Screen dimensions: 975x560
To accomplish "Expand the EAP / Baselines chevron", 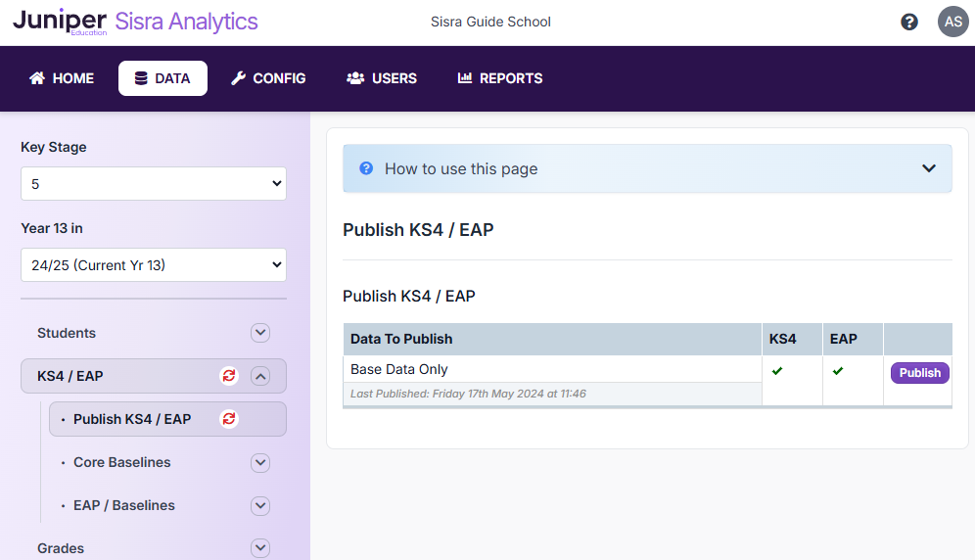I will coord(260,505).
